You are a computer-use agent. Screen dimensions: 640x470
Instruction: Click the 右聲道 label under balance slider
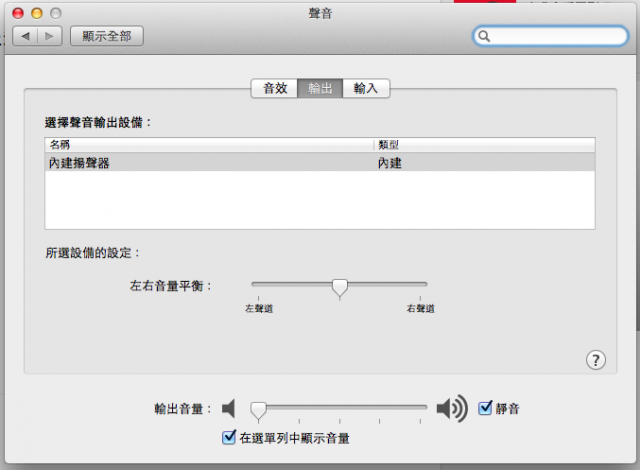click(420, 308)
